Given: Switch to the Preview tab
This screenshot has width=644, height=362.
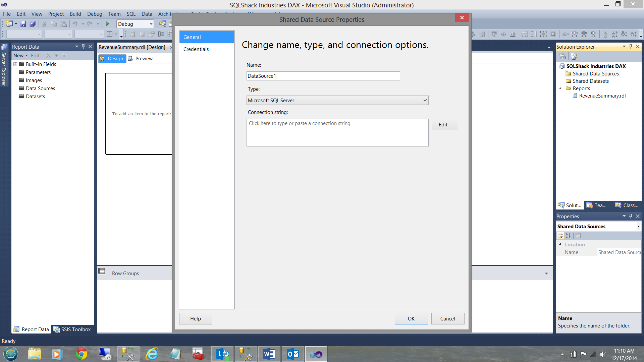Looking at the screenshot, I should pyautogui.click(x=144, y=58).
